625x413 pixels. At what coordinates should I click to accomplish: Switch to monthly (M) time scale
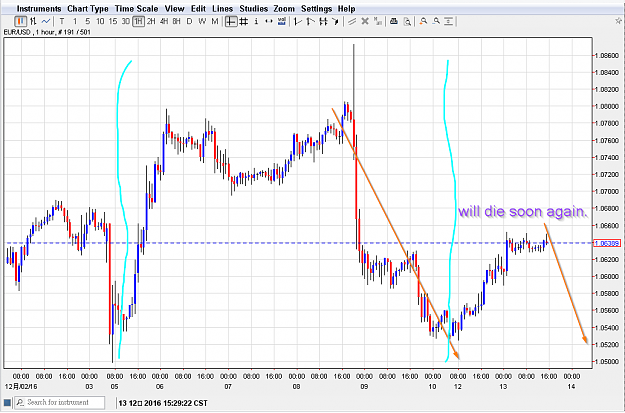coord(215,21)
